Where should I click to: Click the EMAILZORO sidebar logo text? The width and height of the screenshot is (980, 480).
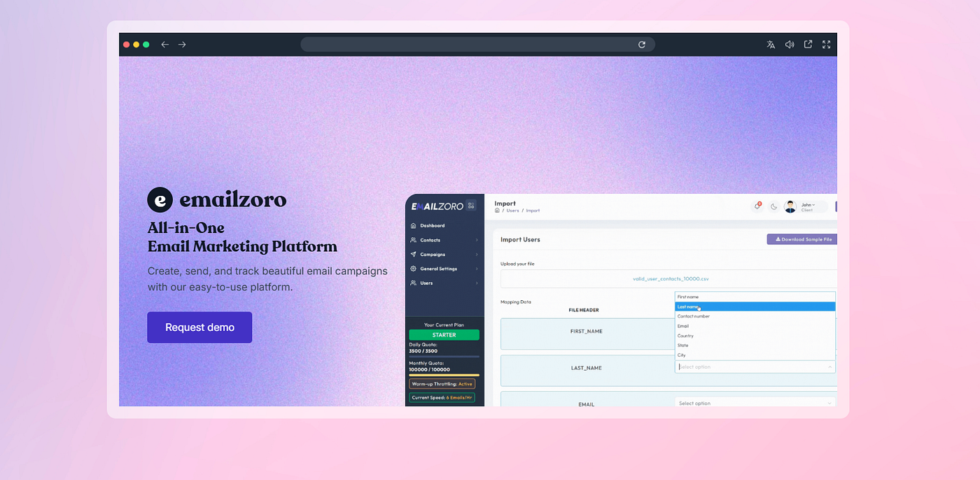click(x=437, y=206)
